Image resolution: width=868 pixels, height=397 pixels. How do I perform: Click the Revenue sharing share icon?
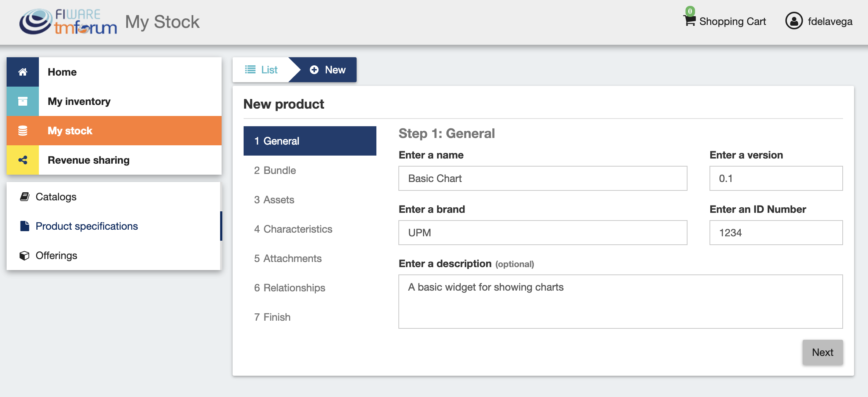point(23,160)
